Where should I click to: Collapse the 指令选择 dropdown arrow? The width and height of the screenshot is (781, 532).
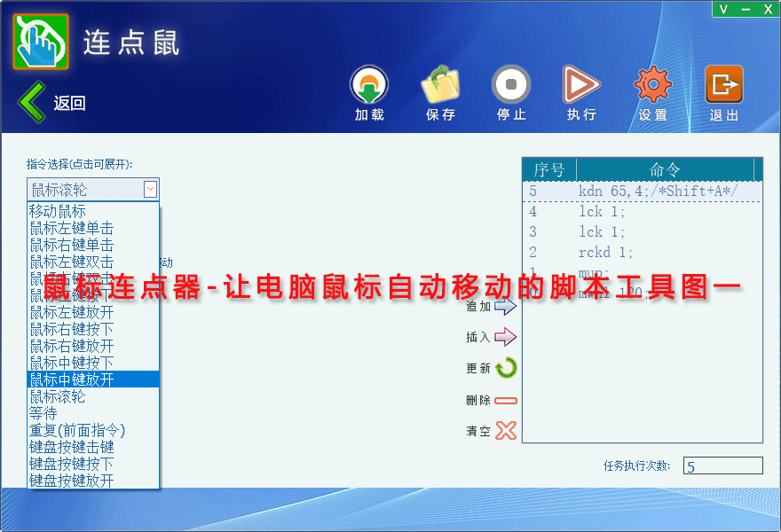pyautogui.click(x=150, y=189)
